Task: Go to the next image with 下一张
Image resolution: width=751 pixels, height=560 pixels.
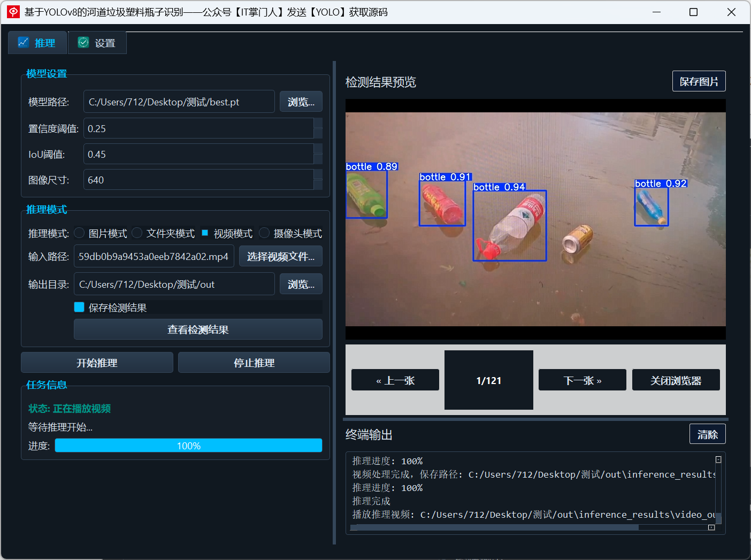Action: [x=583, y=380]
